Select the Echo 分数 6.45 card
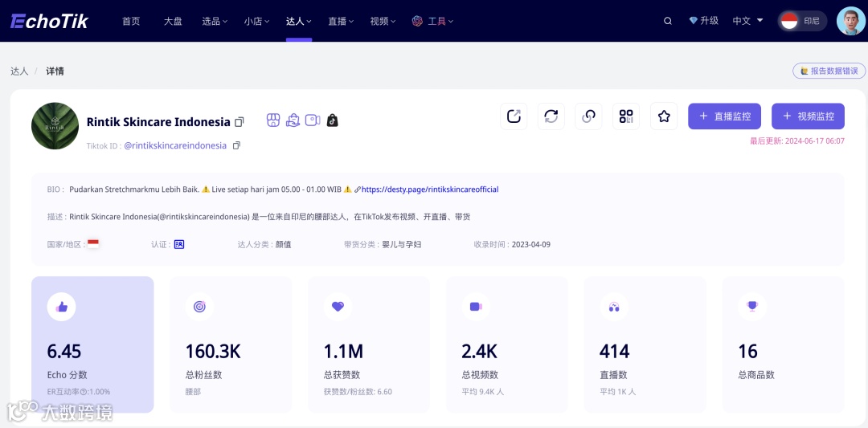 92,344
